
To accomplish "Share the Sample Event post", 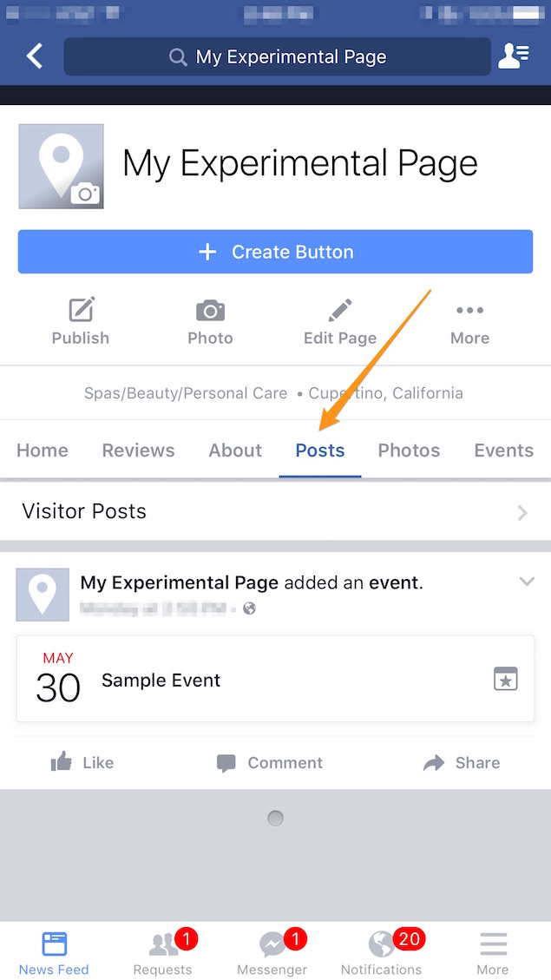I will click(x=461, y=762).
